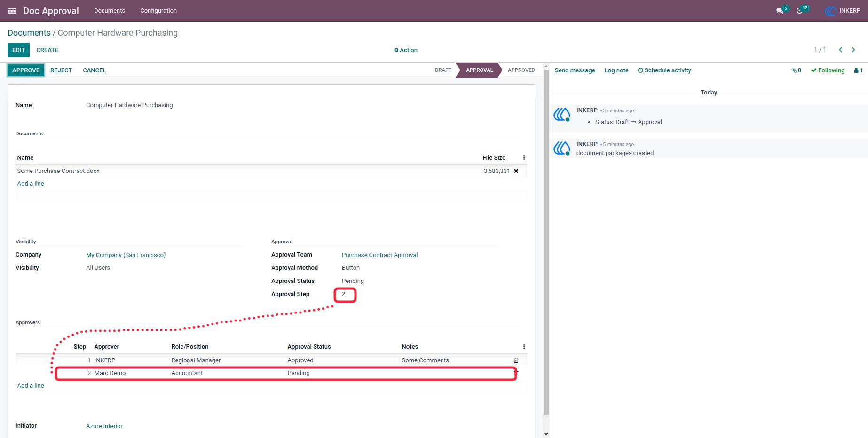868x438 pixels.
Task: Select the APPROVAL status stage
Action: (x=479, y=70)
